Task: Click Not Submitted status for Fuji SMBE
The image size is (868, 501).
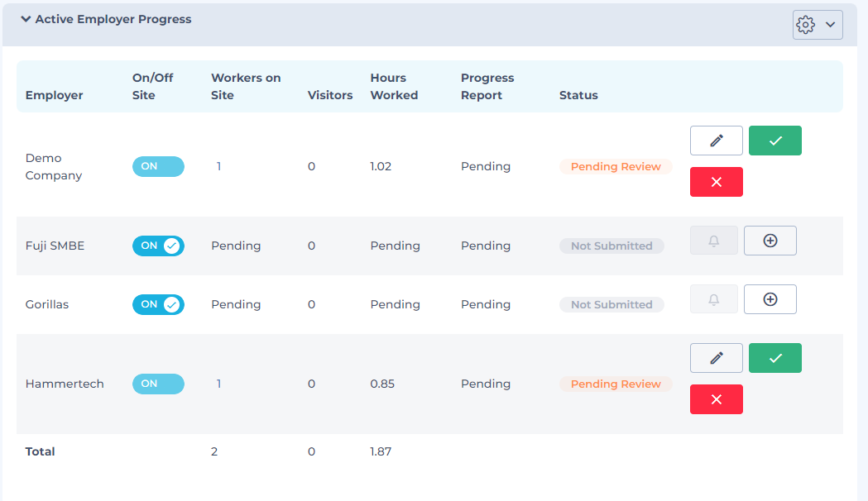Action: (611, 246)
